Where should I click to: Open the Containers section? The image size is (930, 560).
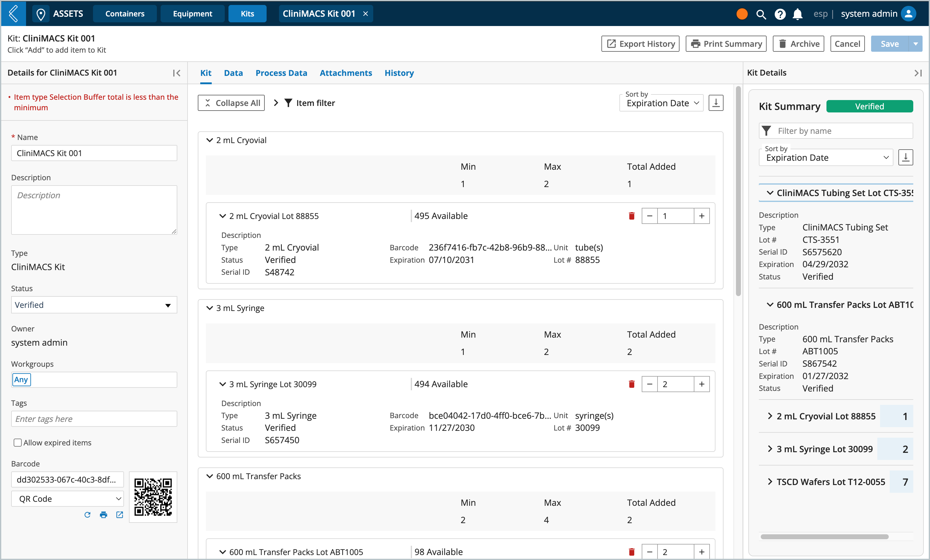pos(125,14)
